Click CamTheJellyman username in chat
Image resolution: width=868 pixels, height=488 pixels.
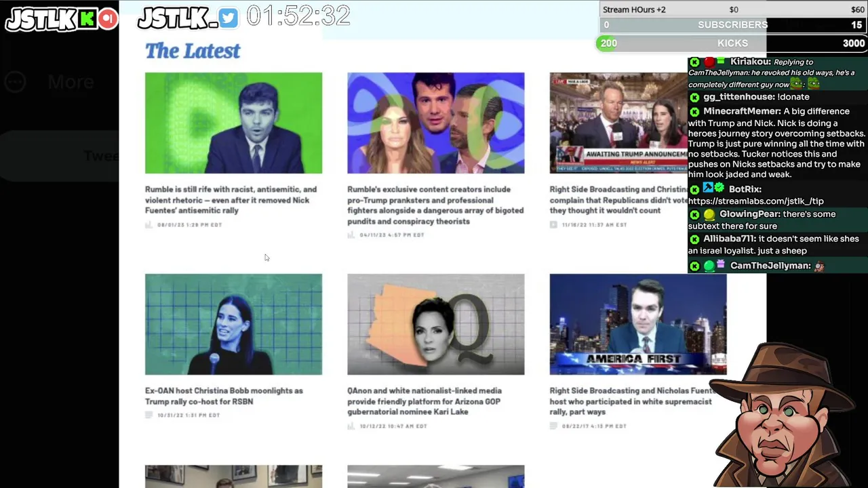pyautogui.click(x=771, y=266)
